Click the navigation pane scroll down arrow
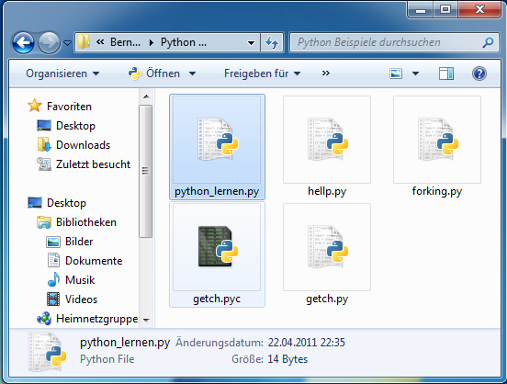507x384 pixels. coord(146,320)
